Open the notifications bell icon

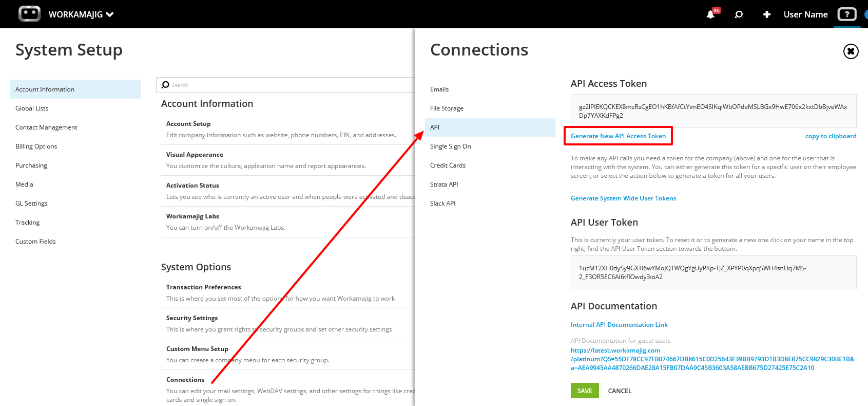[x=711, y=14]
